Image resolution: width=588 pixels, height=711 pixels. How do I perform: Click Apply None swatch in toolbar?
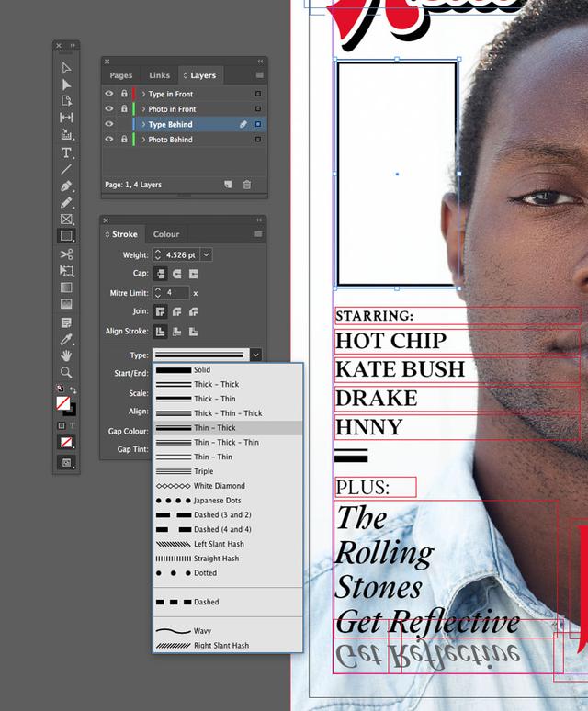coord(66,442)
